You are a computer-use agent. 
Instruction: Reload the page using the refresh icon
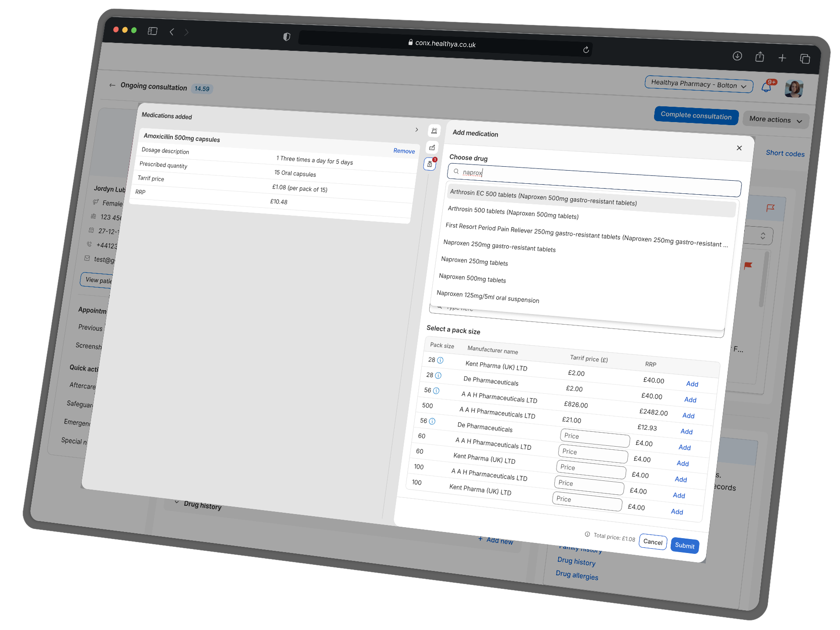coord(586,50)
